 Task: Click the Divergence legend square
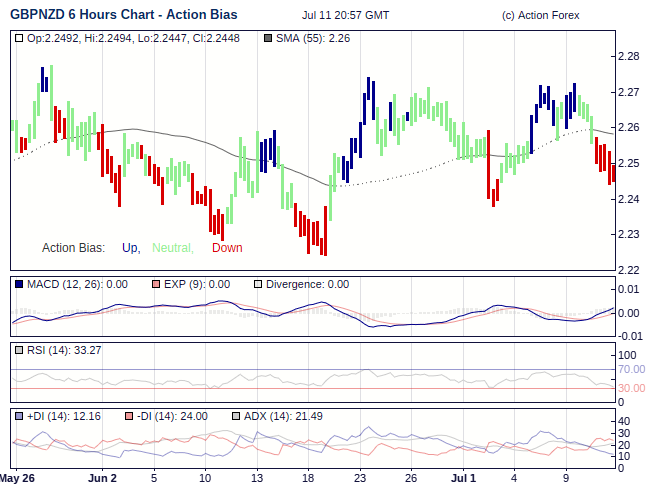tap(258, 285)
